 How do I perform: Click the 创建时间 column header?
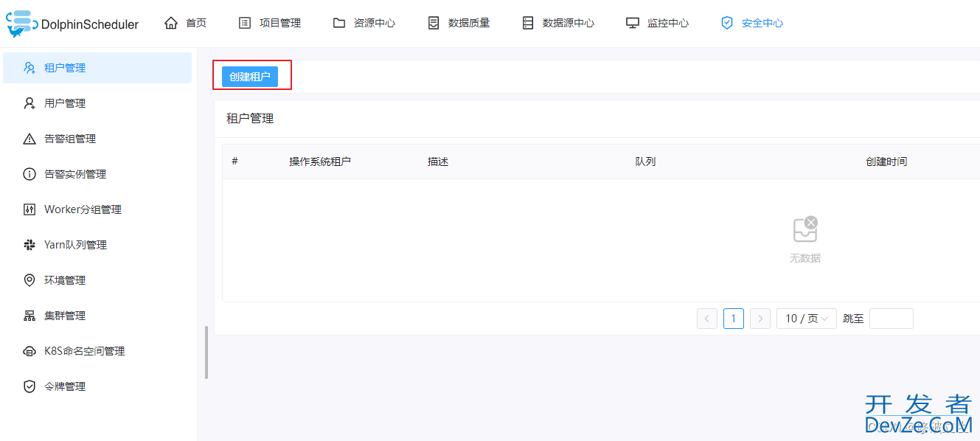coord(886,162)
